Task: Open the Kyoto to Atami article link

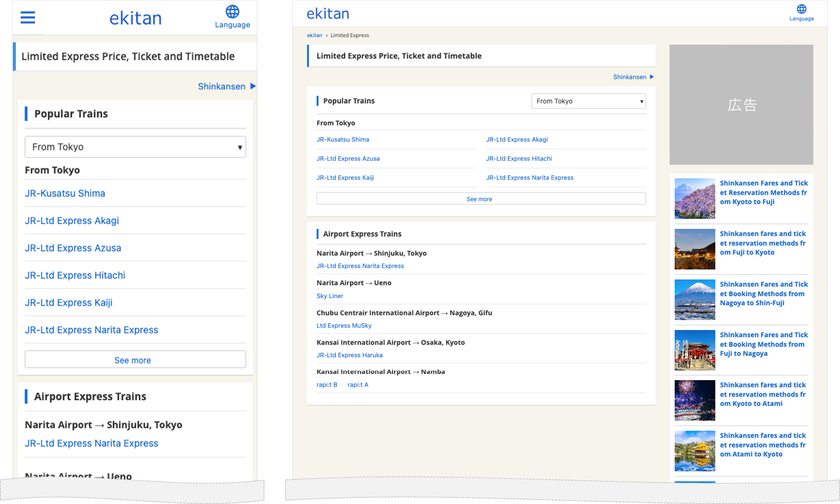Action: tap(762, 394)
